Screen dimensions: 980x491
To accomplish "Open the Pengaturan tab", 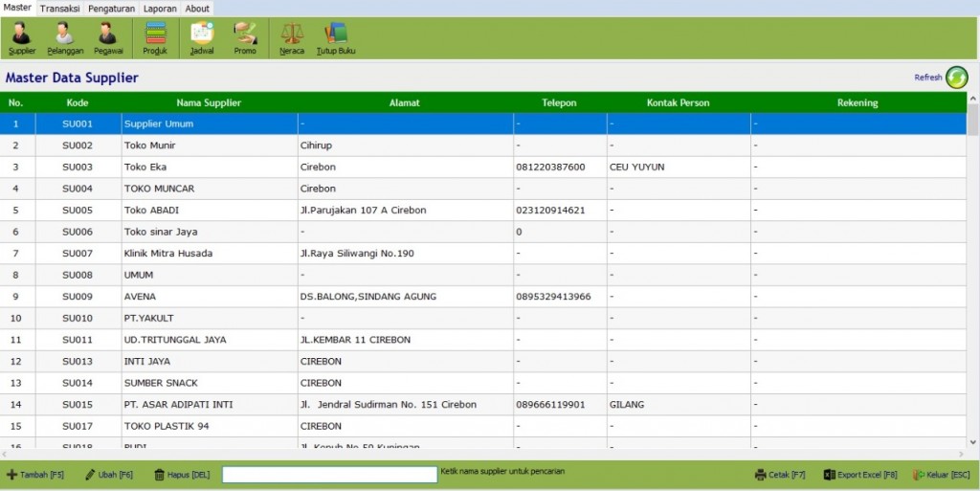I will 111,9.
